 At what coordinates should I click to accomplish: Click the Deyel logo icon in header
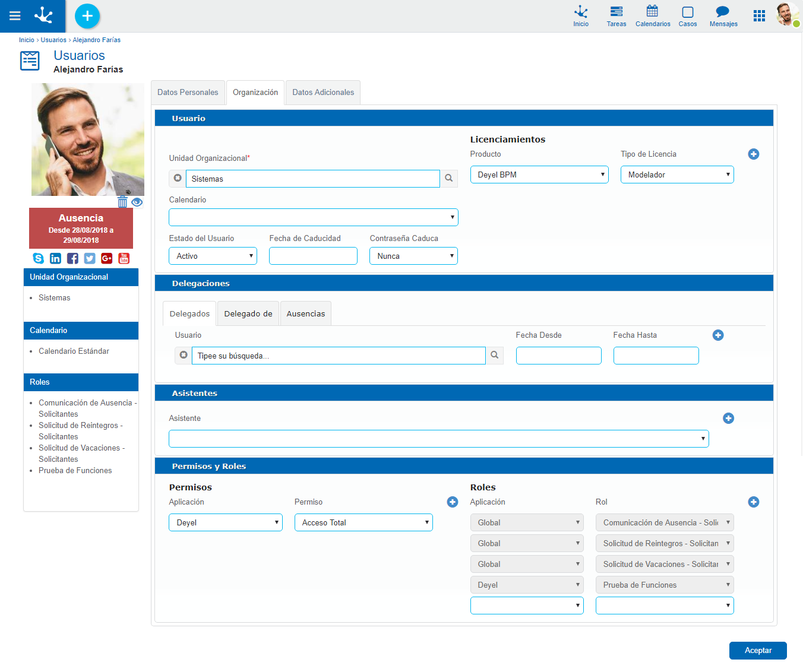point(43,15)
